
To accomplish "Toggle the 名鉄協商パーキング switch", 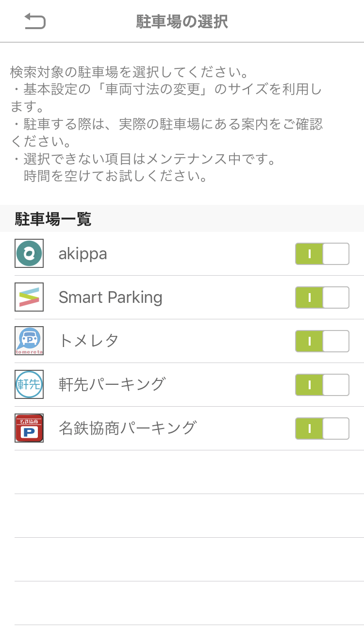I will [x=322, y=429].
